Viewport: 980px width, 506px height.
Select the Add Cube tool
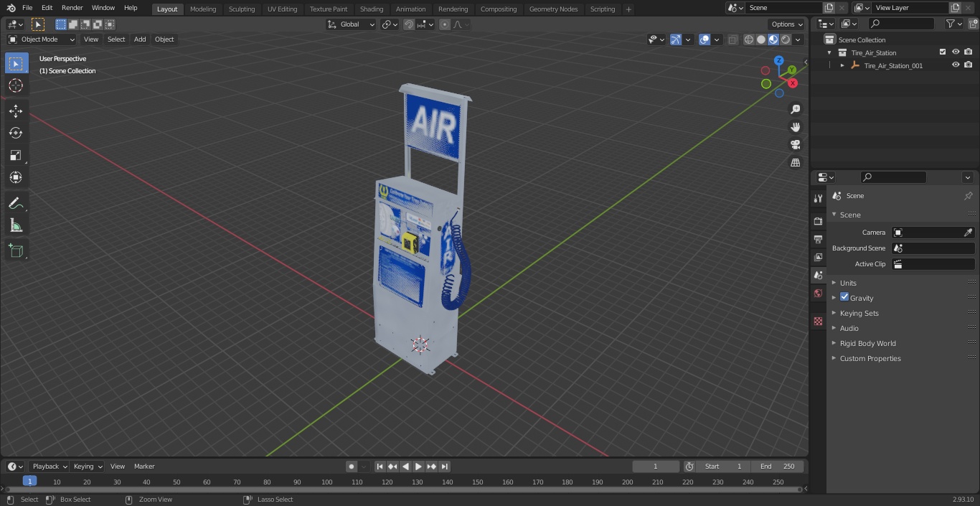[x=16, y=251]
